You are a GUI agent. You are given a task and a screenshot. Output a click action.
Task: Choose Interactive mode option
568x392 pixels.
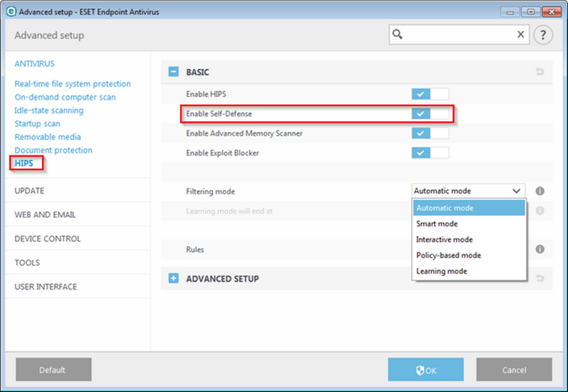point(469,240)
